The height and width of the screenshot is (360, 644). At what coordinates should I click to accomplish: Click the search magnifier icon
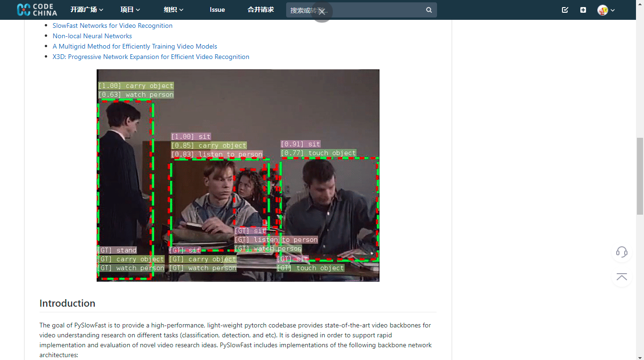tap(429, 9)
